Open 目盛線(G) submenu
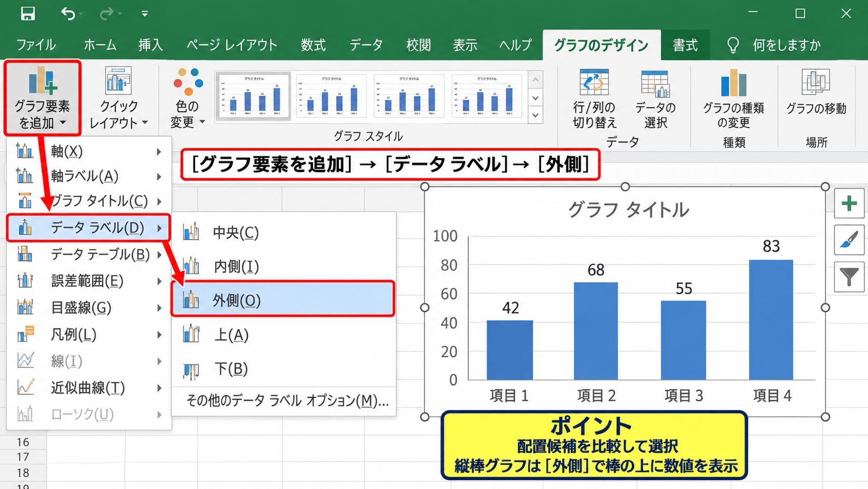868x489 pixels. point(89,308)
